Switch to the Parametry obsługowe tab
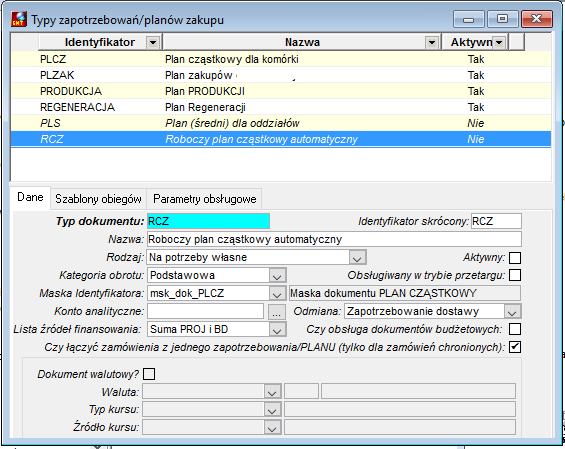This screenshot has width=565, height=449. tap(204, 199)
